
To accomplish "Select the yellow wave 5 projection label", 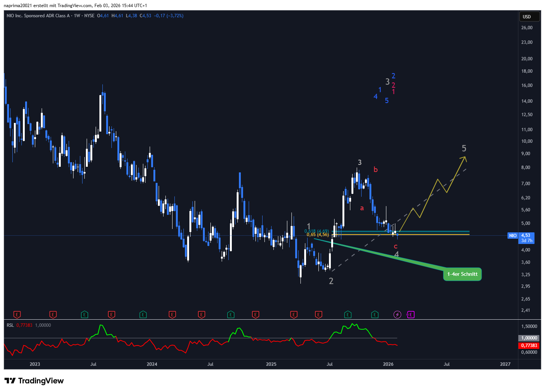I will point(464,148).
